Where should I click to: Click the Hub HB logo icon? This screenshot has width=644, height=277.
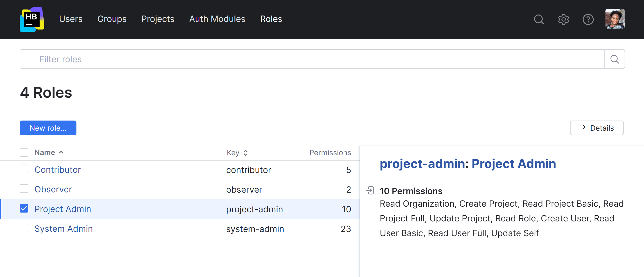click(x=32, y=19)
